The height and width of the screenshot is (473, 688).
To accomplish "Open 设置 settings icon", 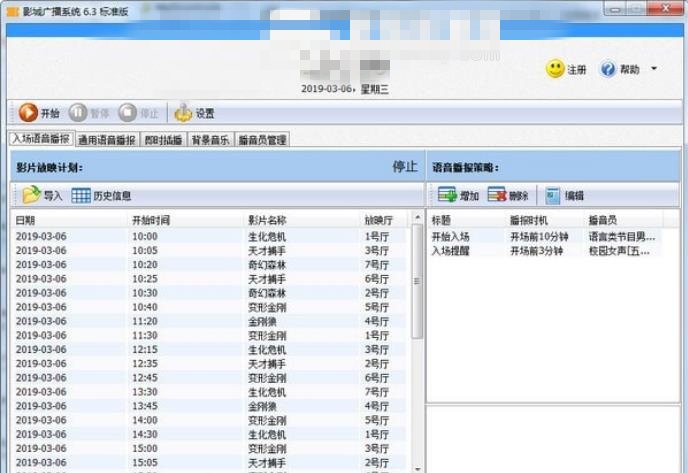I will [x=183, y=113].
